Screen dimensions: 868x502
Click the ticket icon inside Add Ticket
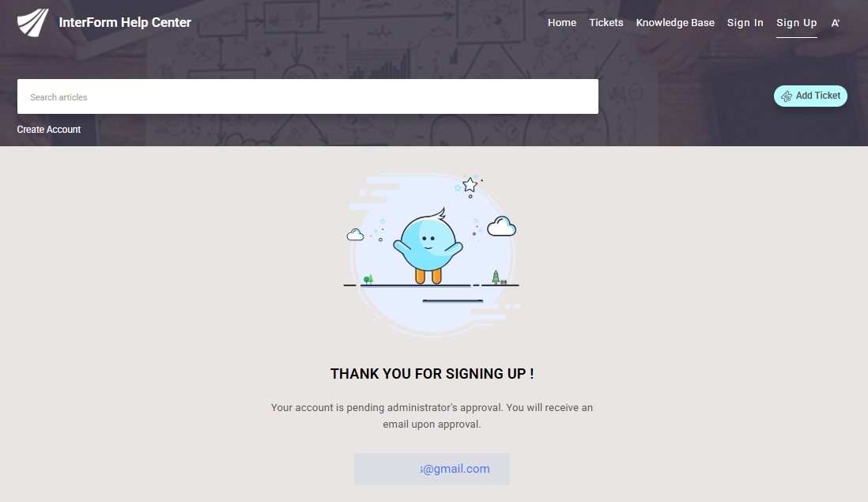point(786,96)
